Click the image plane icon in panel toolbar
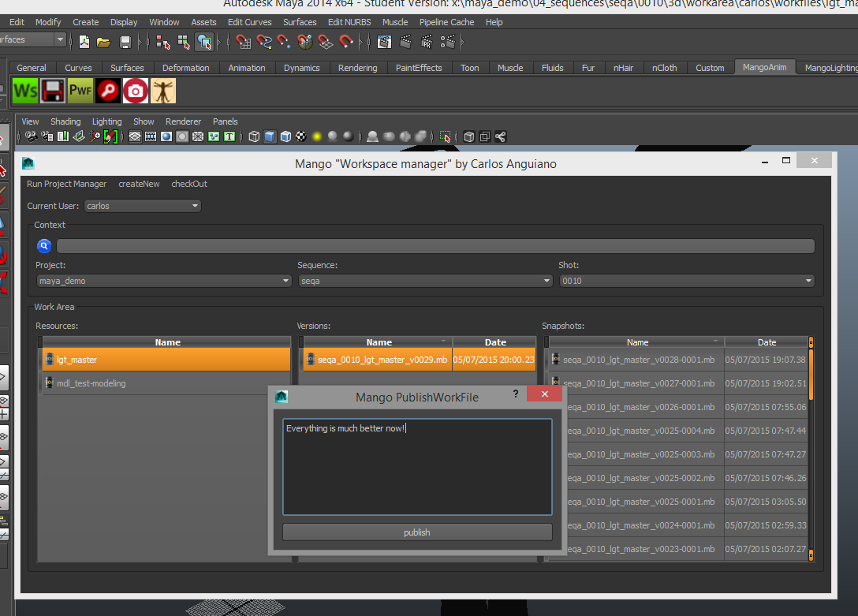The image size is (858, 616). [x=79, y=136]
